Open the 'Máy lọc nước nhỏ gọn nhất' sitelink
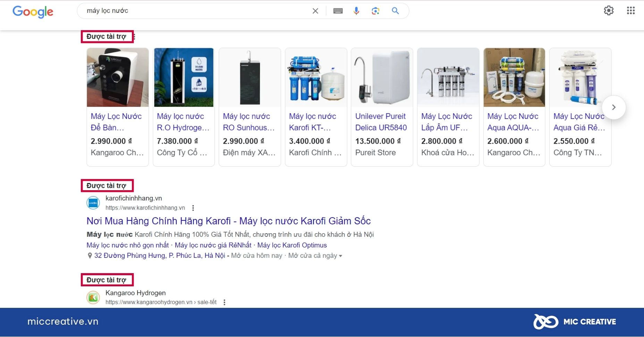644x337 pixels. coord(127,245)
